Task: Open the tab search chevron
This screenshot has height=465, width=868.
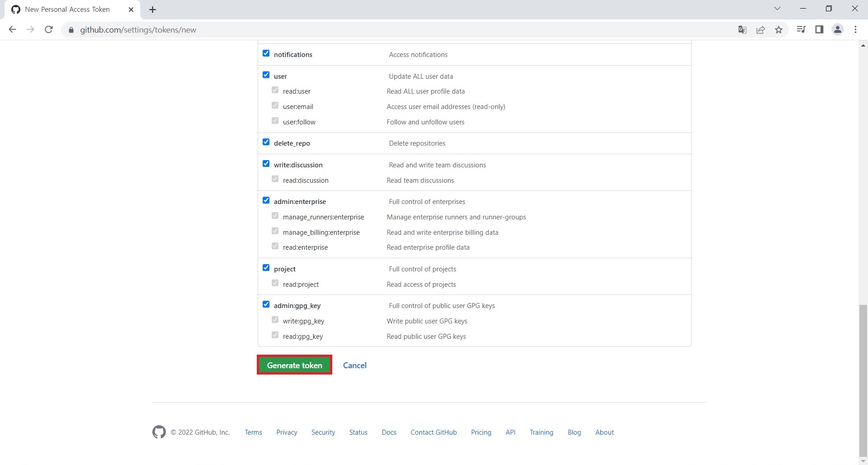Action: tap(777, 9)
